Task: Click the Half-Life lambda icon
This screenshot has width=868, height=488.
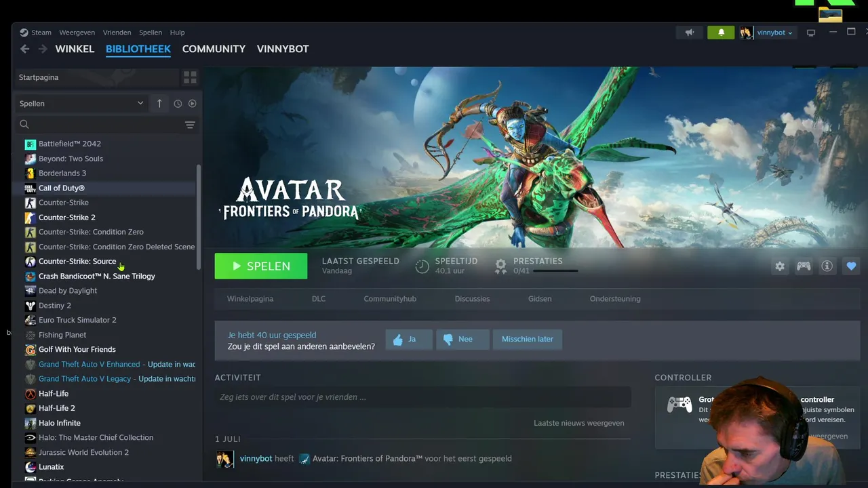Action: (30, 394)
